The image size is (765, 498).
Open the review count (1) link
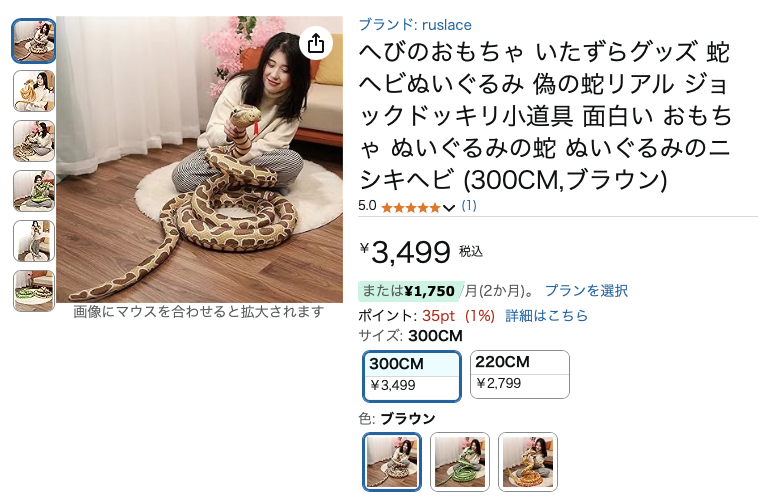pos(469,206)
